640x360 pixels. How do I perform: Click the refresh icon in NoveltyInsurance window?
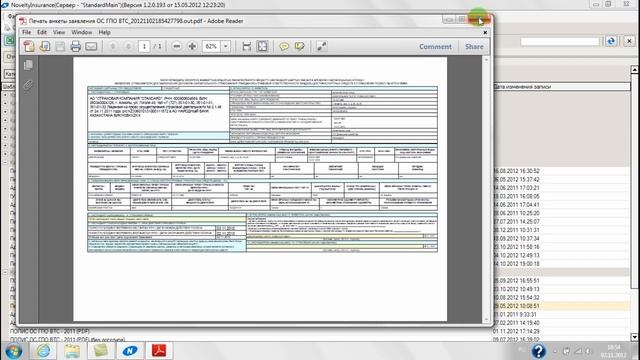click(611, 41)
